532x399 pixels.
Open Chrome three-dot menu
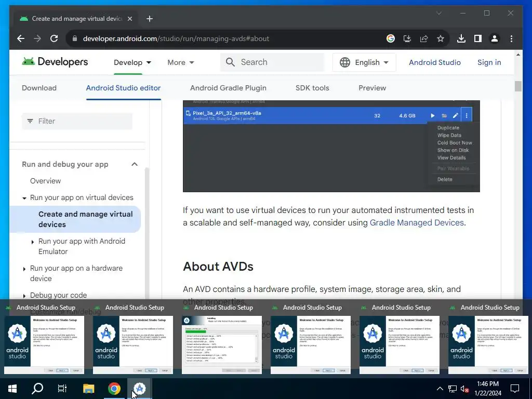[x=511, y=38]
